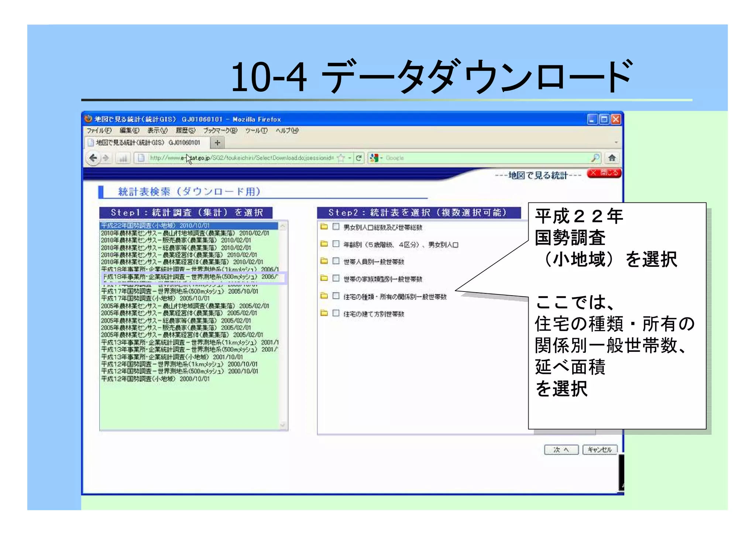756x535 pixels.
Task: Select 平成13年事業所・企業統計調査 500mメッシュ row
Action: pyautogui.click(x=189, y=350)
